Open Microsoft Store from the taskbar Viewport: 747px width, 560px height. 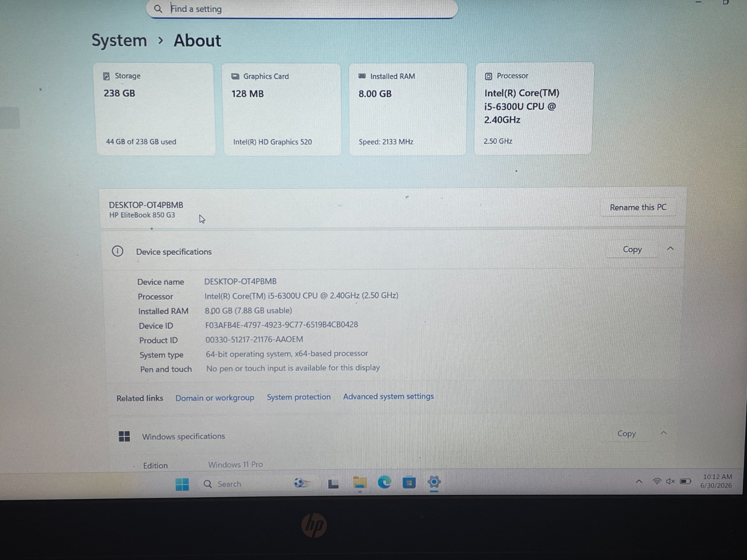(409, 482)
